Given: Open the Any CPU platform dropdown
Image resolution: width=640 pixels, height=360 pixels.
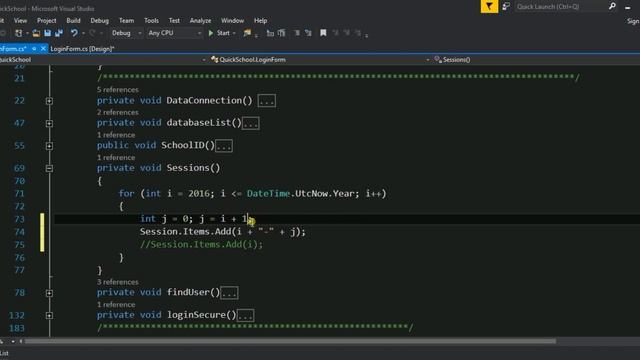Looking at the screenshot, I should tap(175, 33).
